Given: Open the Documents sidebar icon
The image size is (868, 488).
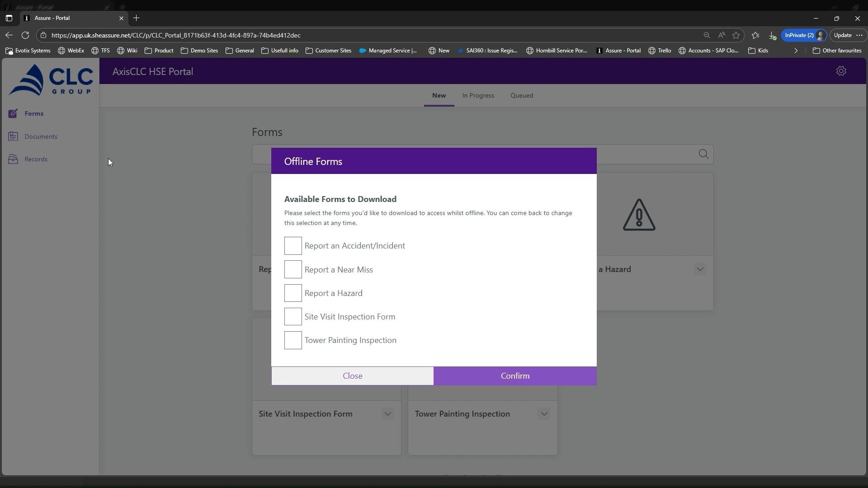Looking at the screenshot, I should click(x=13, y=136).
